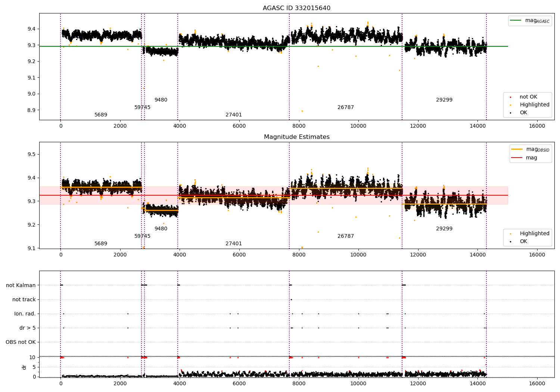Image resolution: width=560 pixels, height=392 pixels.
Task: Click the 'not track' axis label
Action: point(24,299)
